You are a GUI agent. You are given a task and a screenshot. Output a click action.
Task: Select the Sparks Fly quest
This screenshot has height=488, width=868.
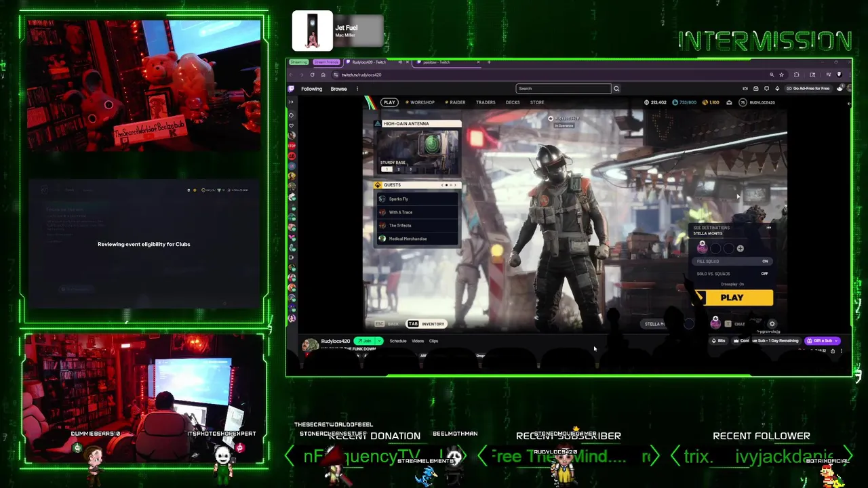pyautogui.click(x=418, y=199)
